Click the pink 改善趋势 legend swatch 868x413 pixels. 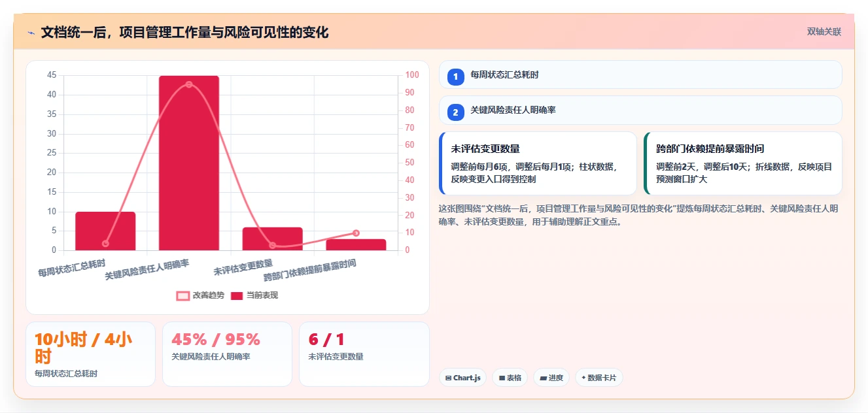click(183, 296)
